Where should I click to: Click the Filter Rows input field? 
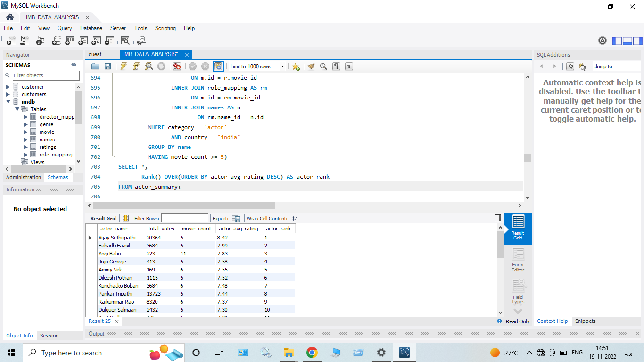click(184, 218)
